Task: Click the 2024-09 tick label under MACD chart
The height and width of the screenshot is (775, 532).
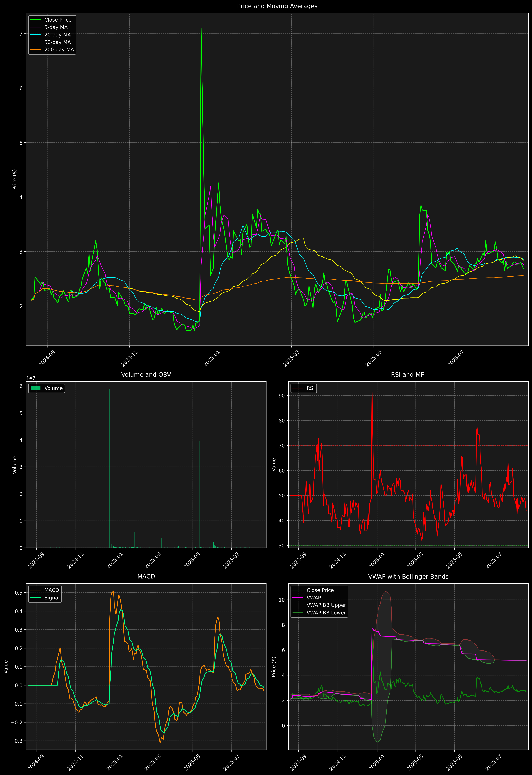Action: point(36,762)
